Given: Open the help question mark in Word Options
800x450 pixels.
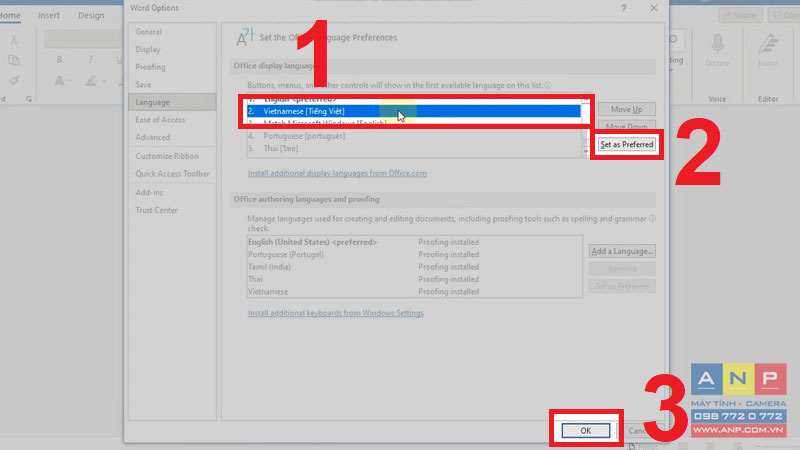Looking at the screenshot, I should coord(623,8).
